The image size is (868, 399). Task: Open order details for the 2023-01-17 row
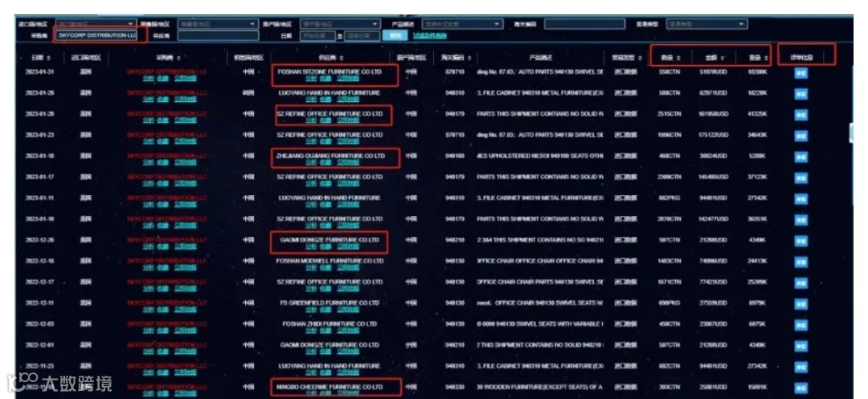pos(800,178)
